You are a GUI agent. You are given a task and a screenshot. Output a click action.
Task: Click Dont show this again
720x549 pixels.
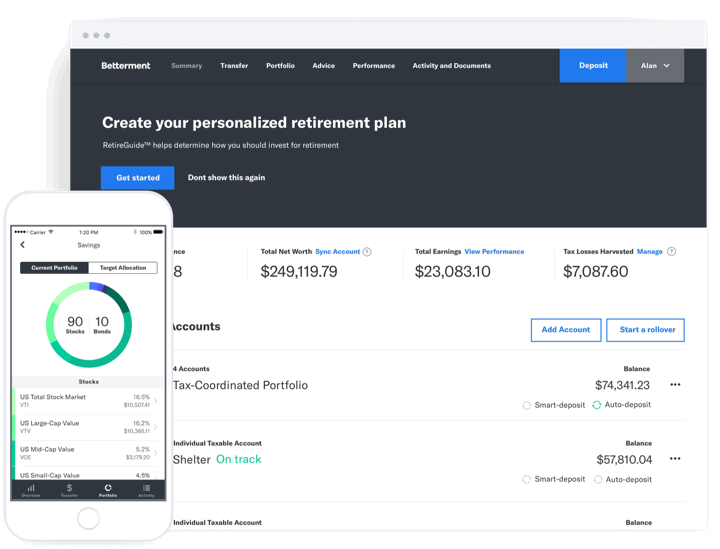[226, 178]
